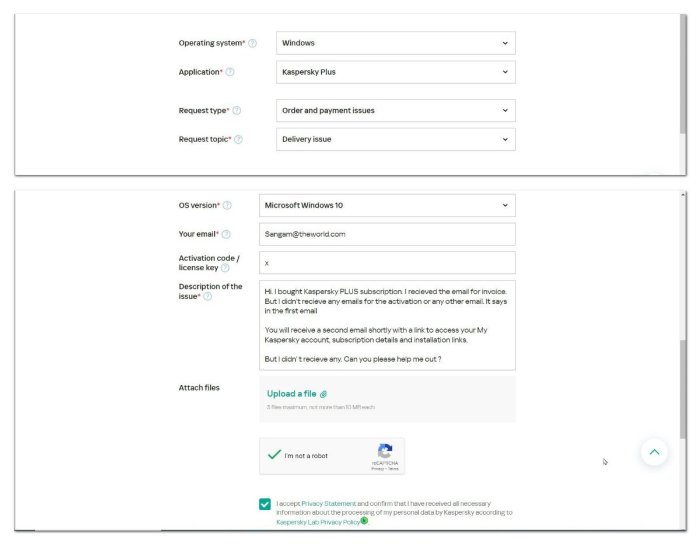Click the help icon next to Application
Image resolution: width=700 pixels, height=545 pixels.
point(229,72)
